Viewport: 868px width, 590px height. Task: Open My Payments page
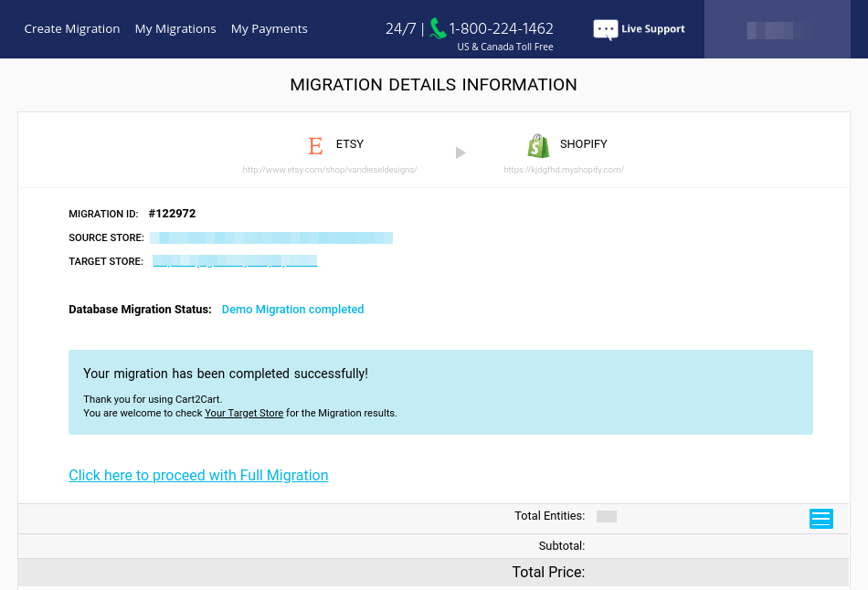tap(269, 29)
